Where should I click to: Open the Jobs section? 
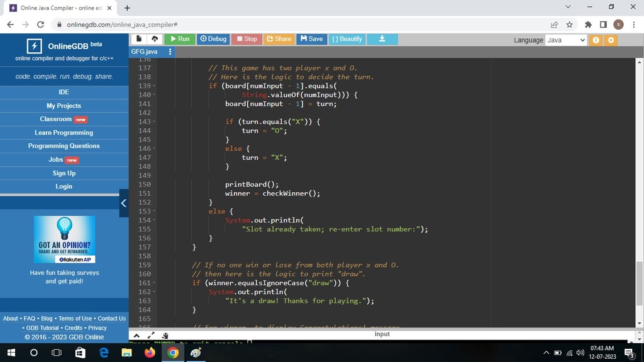click(64, 160)
